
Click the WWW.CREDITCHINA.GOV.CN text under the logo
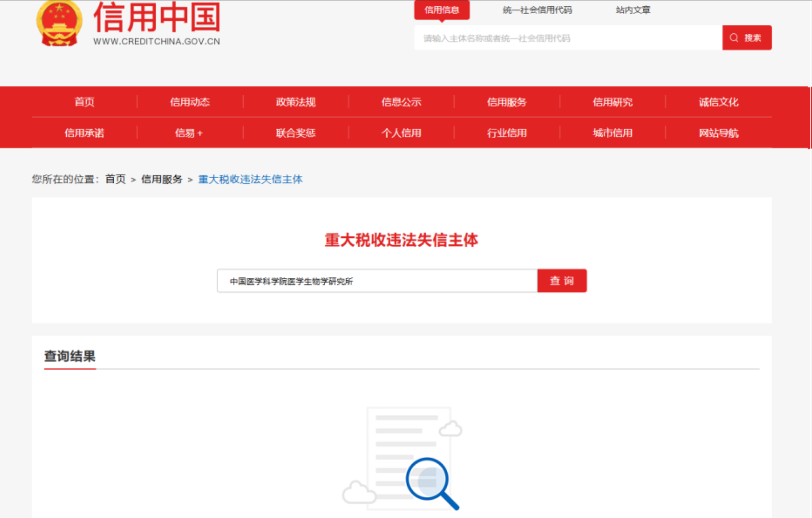[157, 42]
